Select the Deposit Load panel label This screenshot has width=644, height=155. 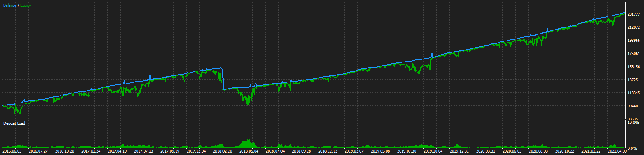(14, 123)
